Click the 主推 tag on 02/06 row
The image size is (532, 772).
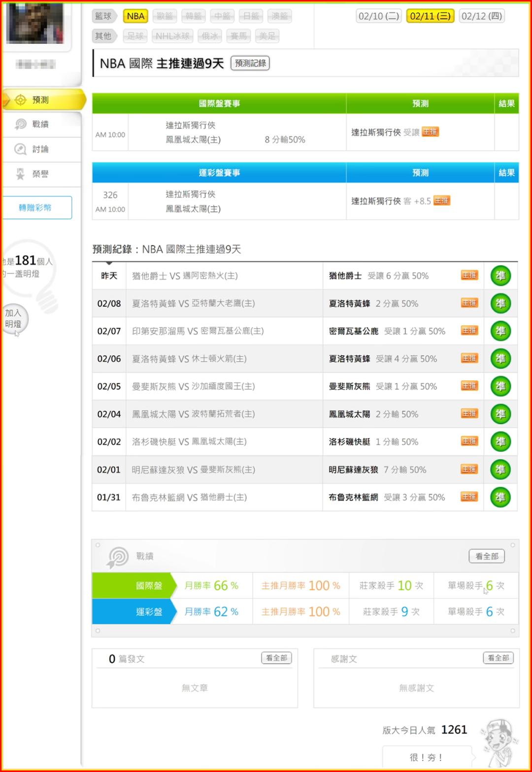tap(469, 358)
